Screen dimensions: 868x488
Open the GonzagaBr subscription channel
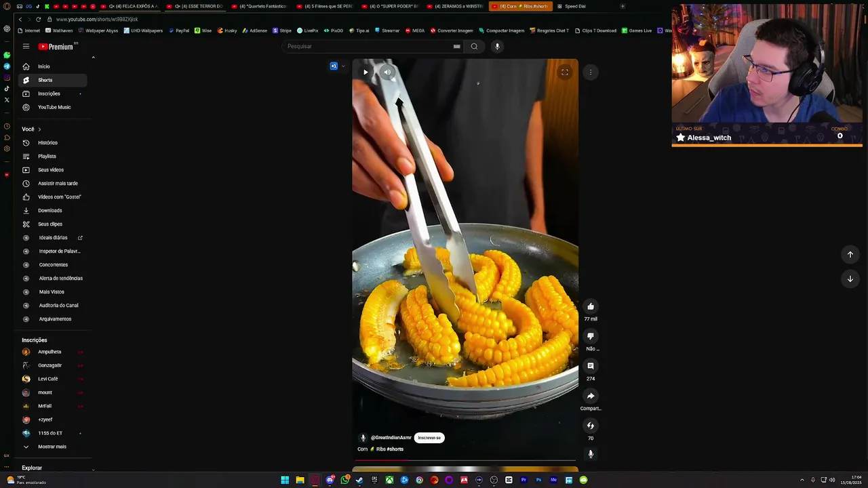click(x=53, y=365)
